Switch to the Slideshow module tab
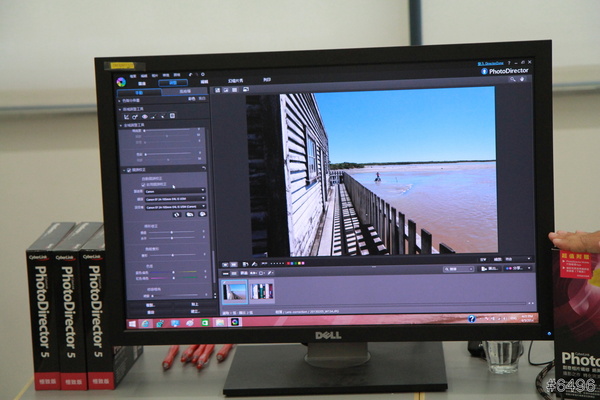 coord(235,81)
